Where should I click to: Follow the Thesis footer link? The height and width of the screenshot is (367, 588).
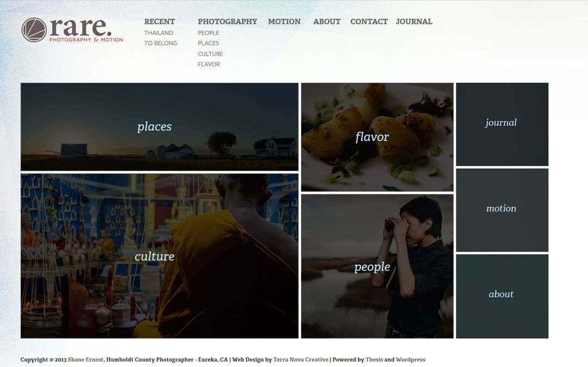374,359
